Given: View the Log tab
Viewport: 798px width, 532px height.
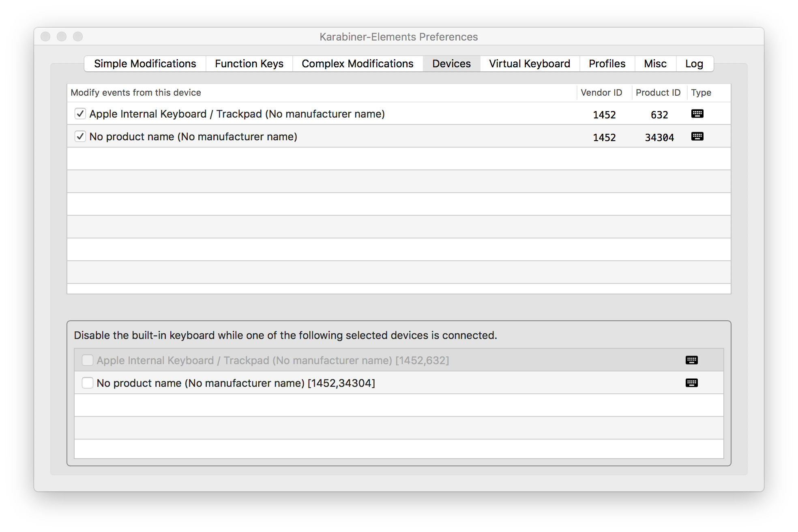Looking at the screenshot, I should (694, 64).
